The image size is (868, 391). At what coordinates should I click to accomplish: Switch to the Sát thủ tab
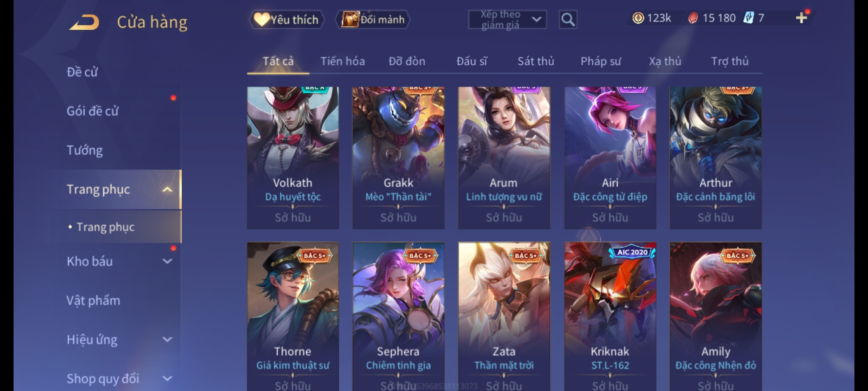(536, 61)
